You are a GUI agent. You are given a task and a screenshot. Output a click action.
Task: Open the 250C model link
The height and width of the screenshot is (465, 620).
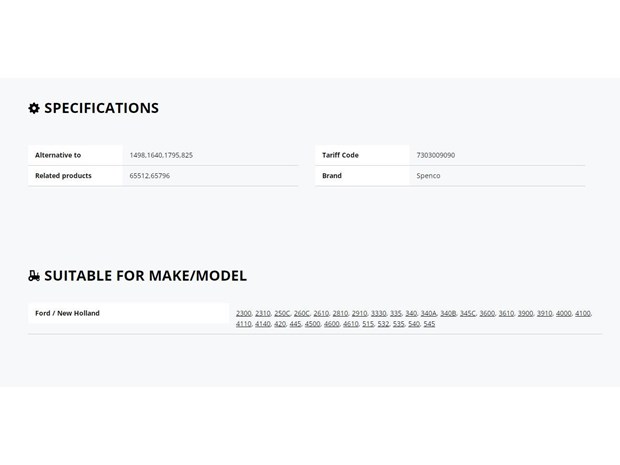coord(282,313)
